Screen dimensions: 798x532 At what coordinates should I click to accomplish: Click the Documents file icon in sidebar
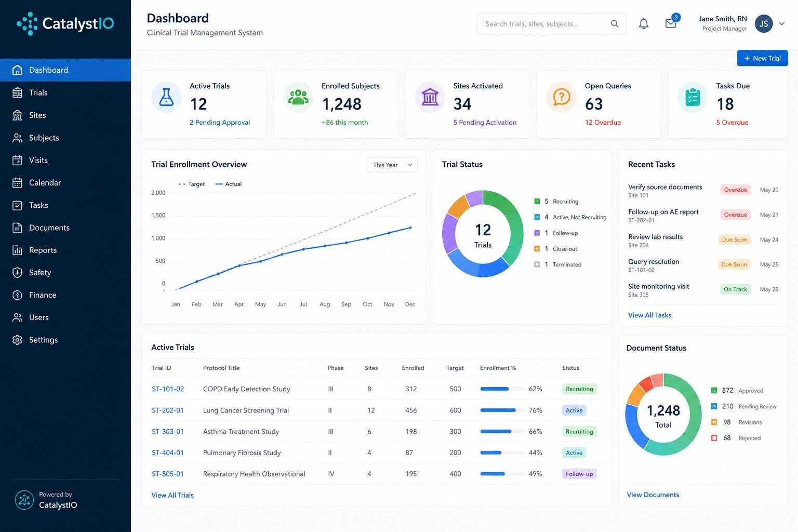coord(17,228)
